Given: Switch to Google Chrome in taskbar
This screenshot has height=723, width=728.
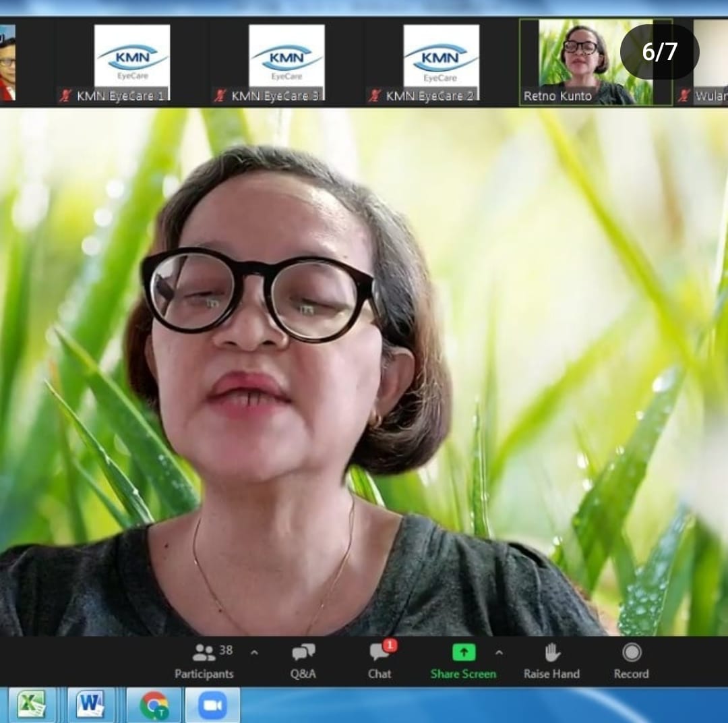Looking at the screenshot, I should (x=154, y=705).
